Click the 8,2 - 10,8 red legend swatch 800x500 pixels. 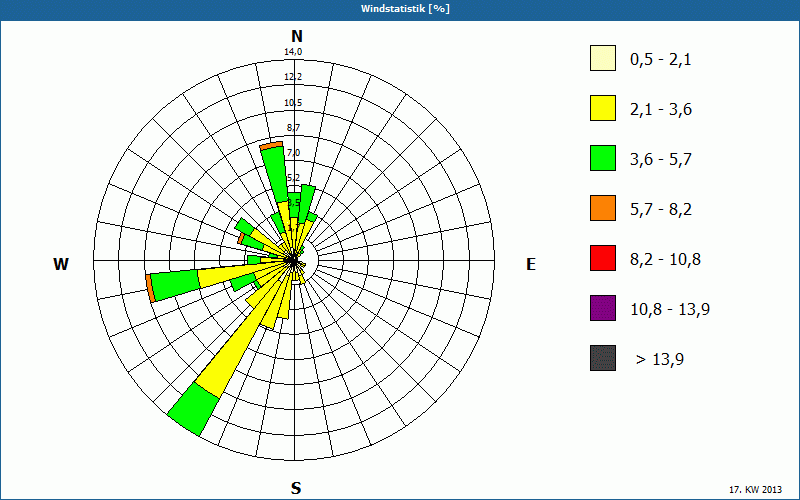click(x=603, y=258)
